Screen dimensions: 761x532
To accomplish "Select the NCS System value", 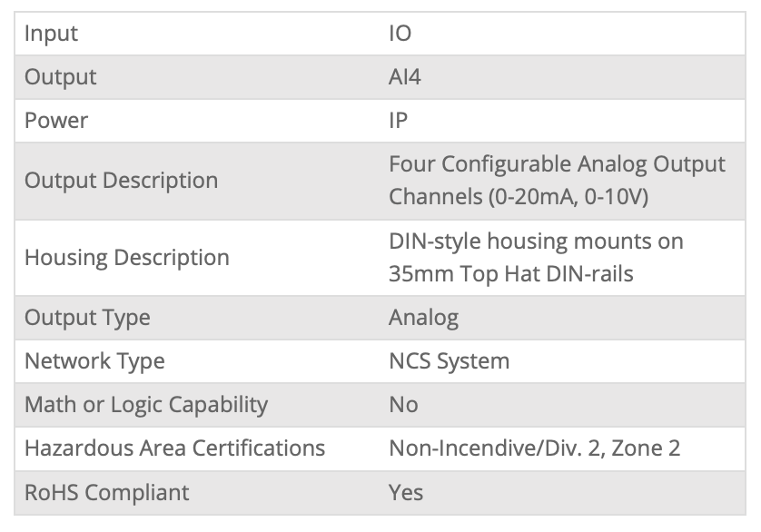I will coord(449,361).
